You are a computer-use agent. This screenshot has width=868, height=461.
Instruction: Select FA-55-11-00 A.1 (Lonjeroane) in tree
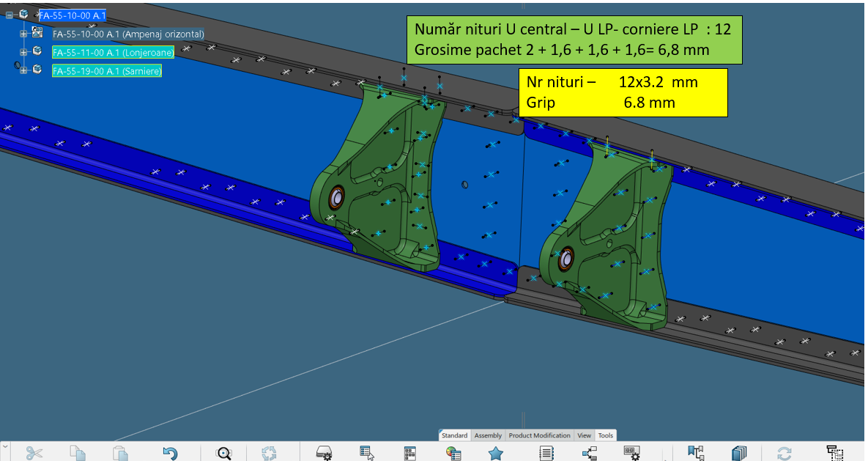[113, 52]
